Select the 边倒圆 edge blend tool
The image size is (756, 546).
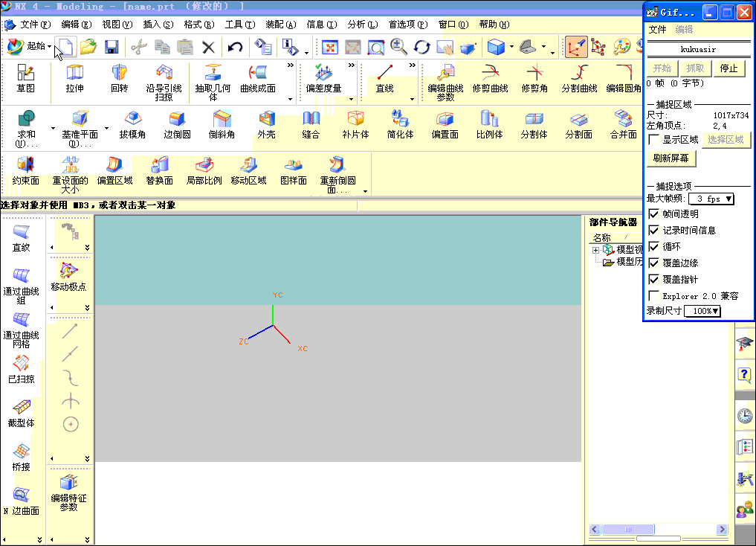coord(177,123)
